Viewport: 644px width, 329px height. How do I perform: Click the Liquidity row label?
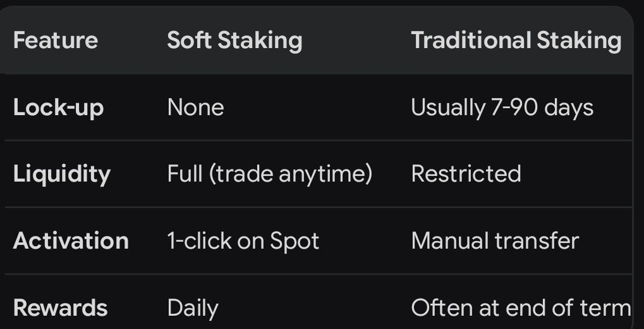pyautogui.click(x=61, y=175)
